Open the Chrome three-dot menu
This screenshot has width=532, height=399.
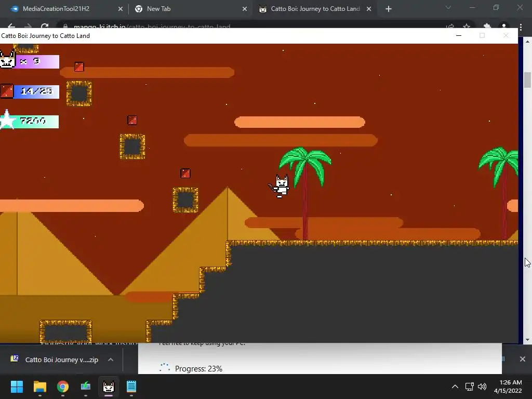click(521, 26)
